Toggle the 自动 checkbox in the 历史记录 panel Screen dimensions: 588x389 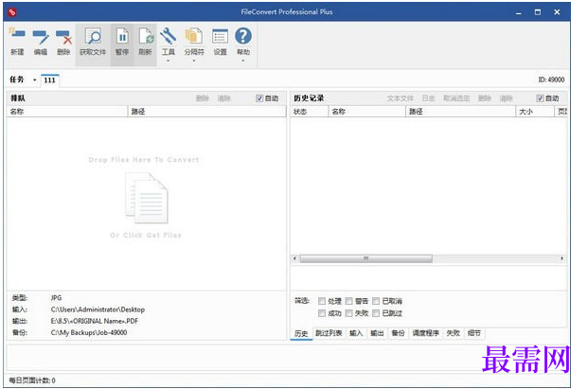click(x=540, y=98)
